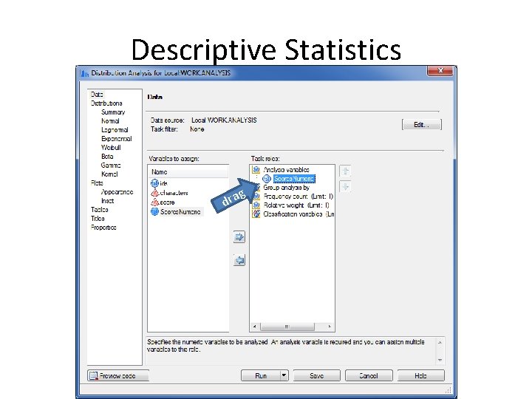This screenshot has width=532, height=399.
Task: Open the Beta distribution page
Action: point(107,156)
